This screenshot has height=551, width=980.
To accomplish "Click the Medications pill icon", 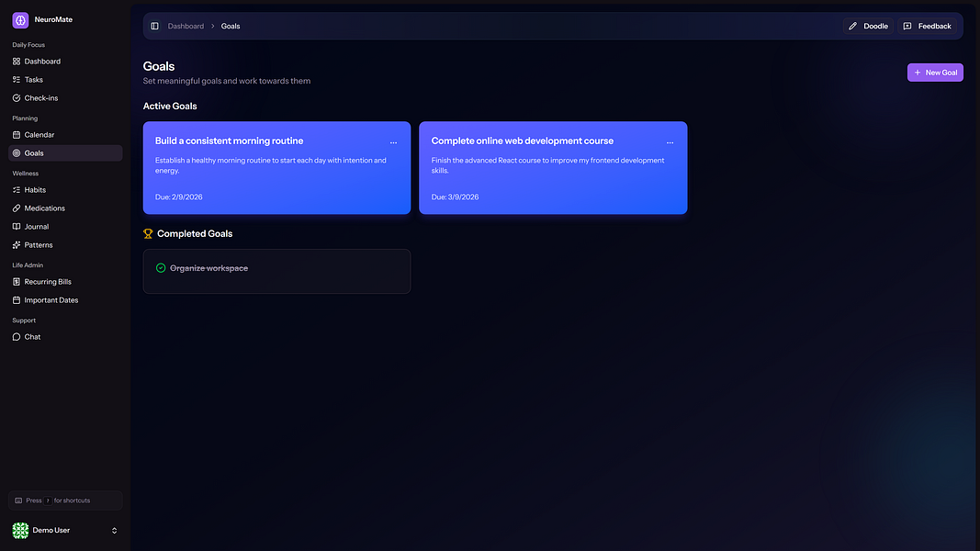I will click(x=17, y=208).
